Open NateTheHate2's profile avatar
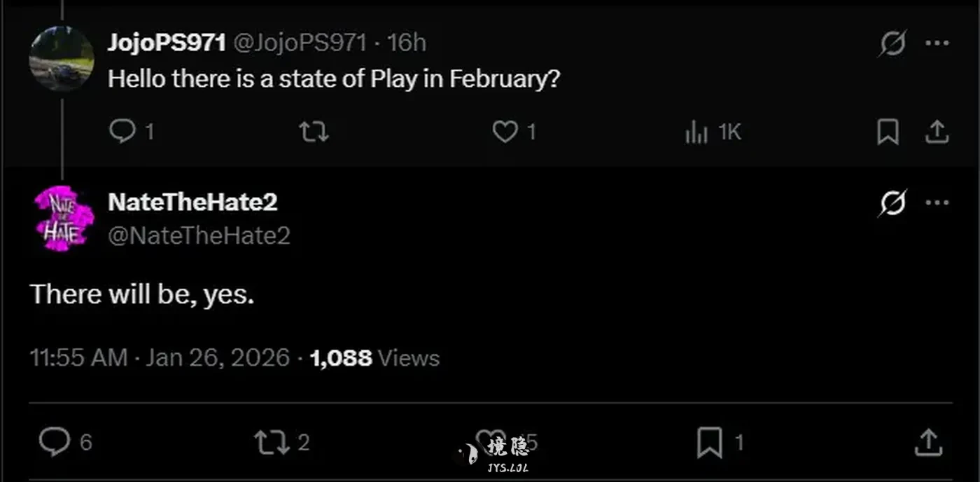Viewport: 980px width, 482px height. (x=63, y=219)
